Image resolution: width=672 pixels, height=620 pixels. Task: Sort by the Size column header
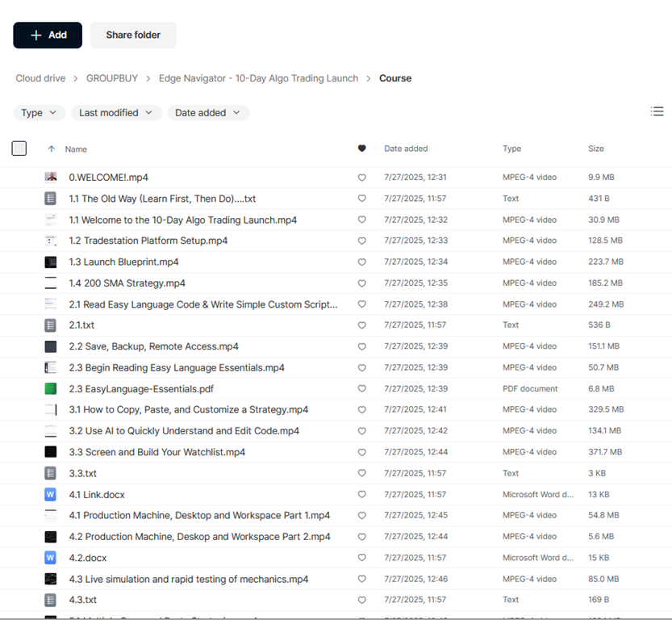[595, 149]
